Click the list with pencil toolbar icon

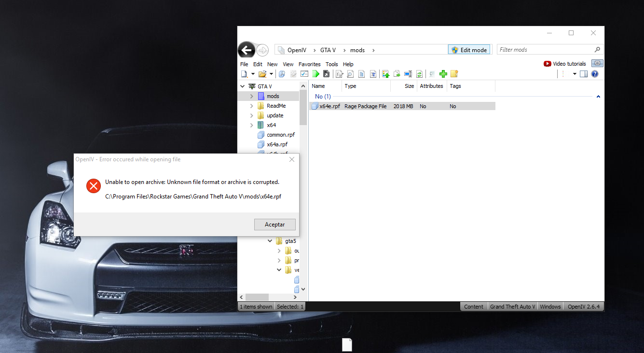[340, 74]
